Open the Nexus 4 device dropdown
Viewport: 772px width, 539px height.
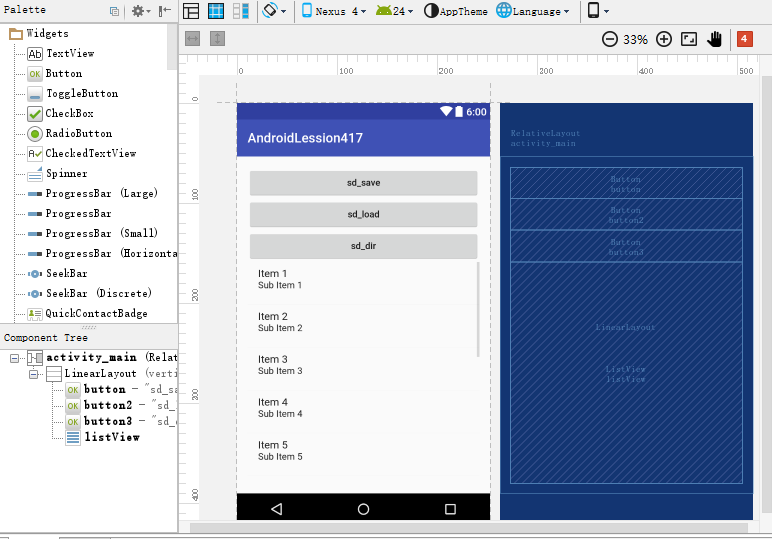pos(334,11)
